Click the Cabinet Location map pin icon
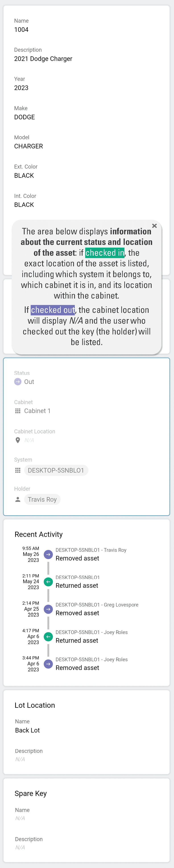The width and height of the screenshot is (174, 868). point(17,440)
